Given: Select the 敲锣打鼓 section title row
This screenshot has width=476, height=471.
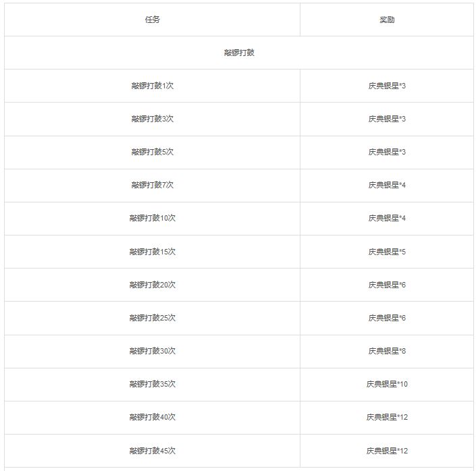Looking at the screenshot, I should [239, 53].
